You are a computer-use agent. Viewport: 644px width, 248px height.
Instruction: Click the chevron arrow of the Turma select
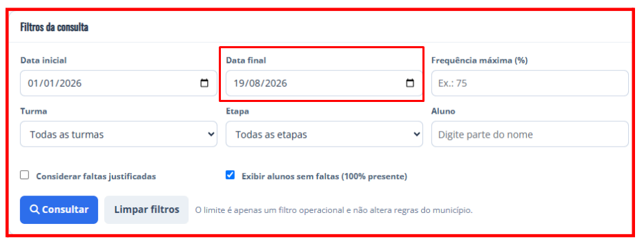coord(211,134)
